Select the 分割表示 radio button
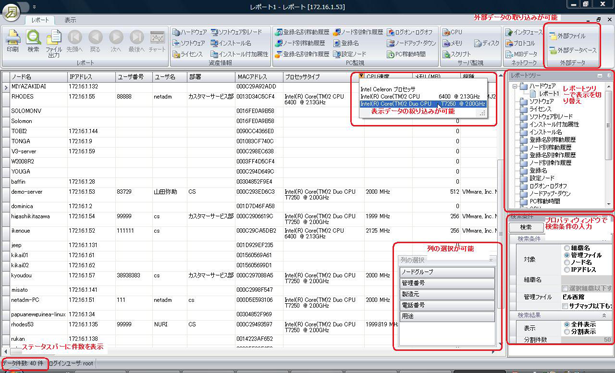Screen dimensions: 615x373 click(567, 332)
